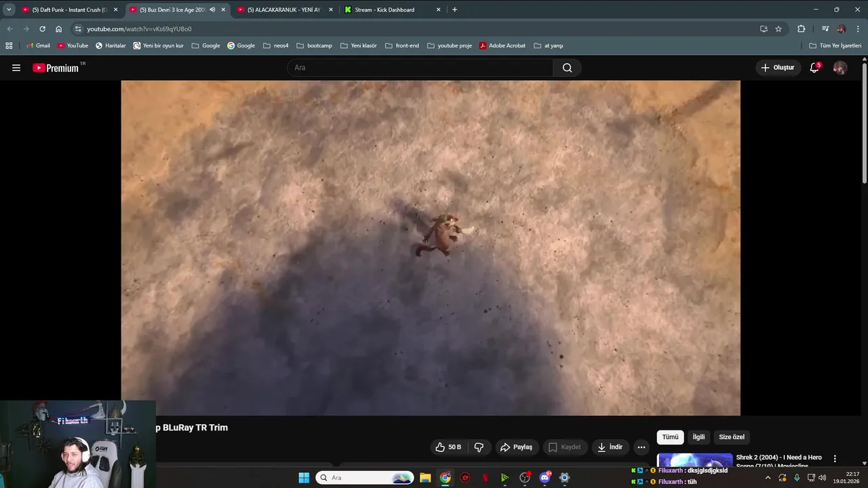This screenshot has height=488, width=868.
Task: Open the neos4 bookmarks folder
Action: pyautogui.click(x=275, y=45)
